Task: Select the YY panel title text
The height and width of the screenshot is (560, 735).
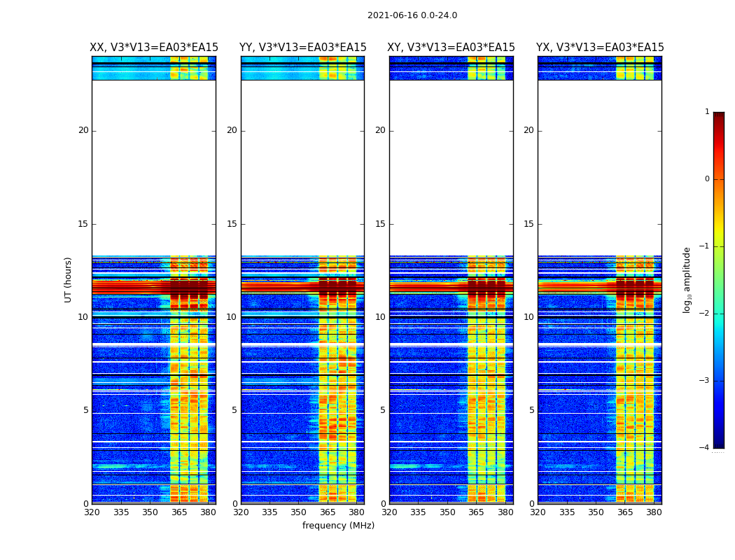Action: click(x=302, y=48)
